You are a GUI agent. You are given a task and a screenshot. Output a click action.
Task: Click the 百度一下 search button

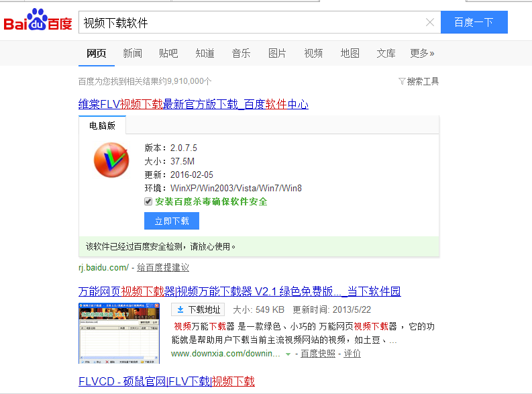(x=474, y=22)
